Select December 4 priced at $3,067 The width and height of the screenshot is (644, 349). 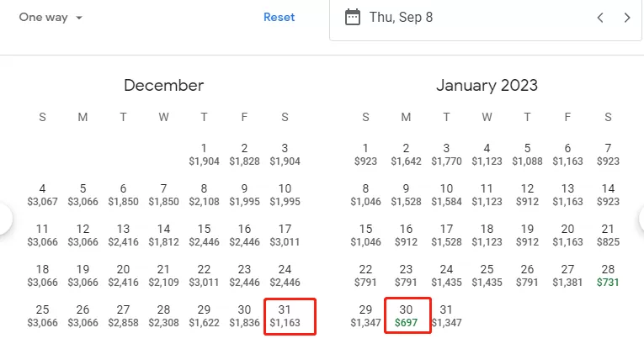pos(42,195)
